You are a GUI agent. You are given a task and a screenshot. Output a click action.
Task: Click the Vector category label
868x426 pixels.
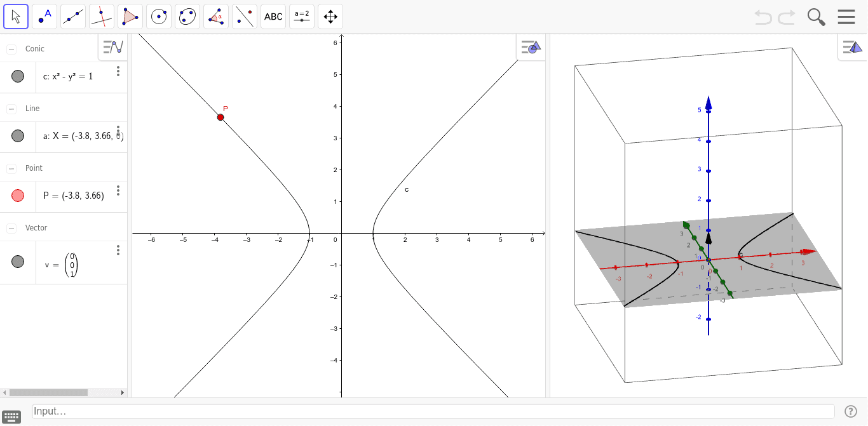36,228
